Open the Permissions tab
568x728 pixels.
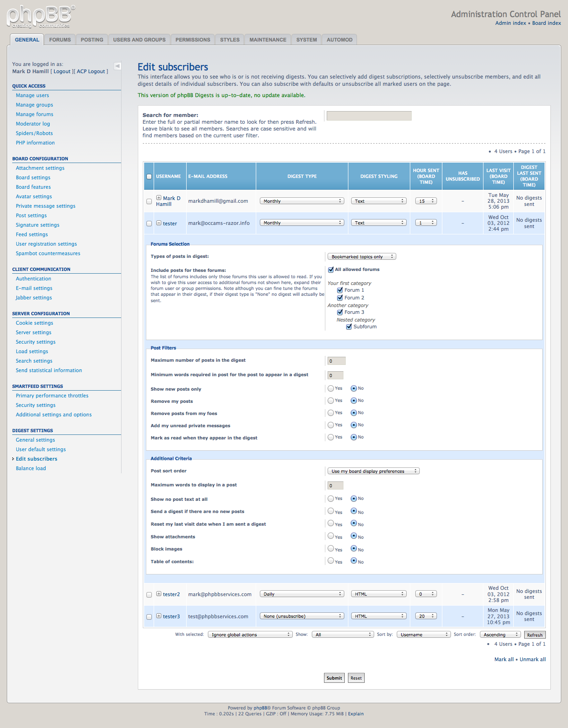tap(193, 40)
